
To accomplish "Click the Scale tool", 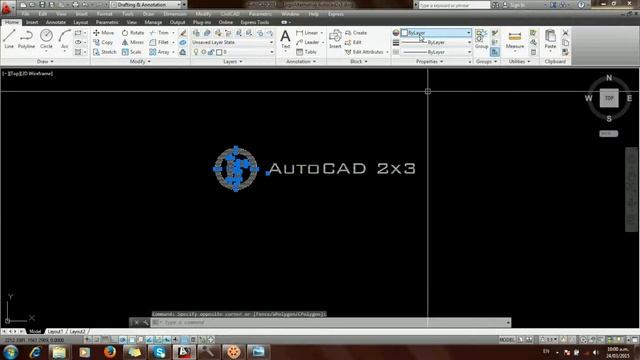I will pyautogui.click(x=131, y=52).
